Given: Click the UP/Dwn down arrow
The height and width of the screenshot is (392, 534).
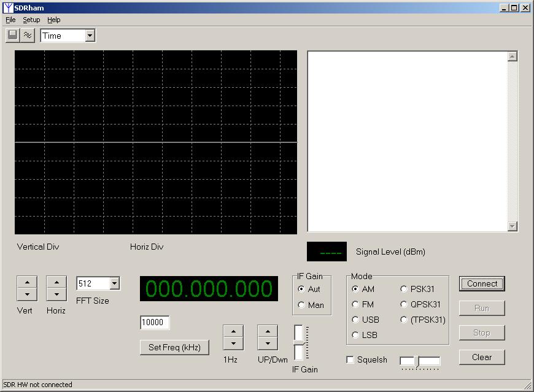Looking at the screenshot, I should [268, 344].
